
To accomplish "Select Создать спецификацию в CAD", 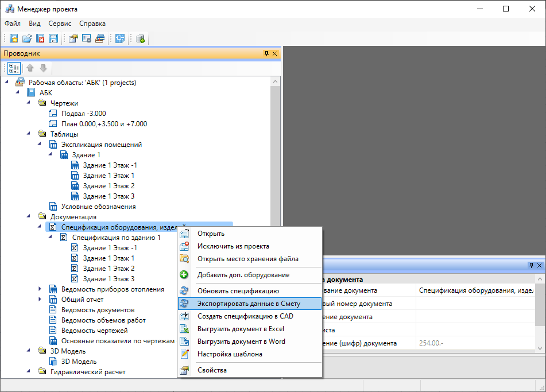I will pos(250,316).
